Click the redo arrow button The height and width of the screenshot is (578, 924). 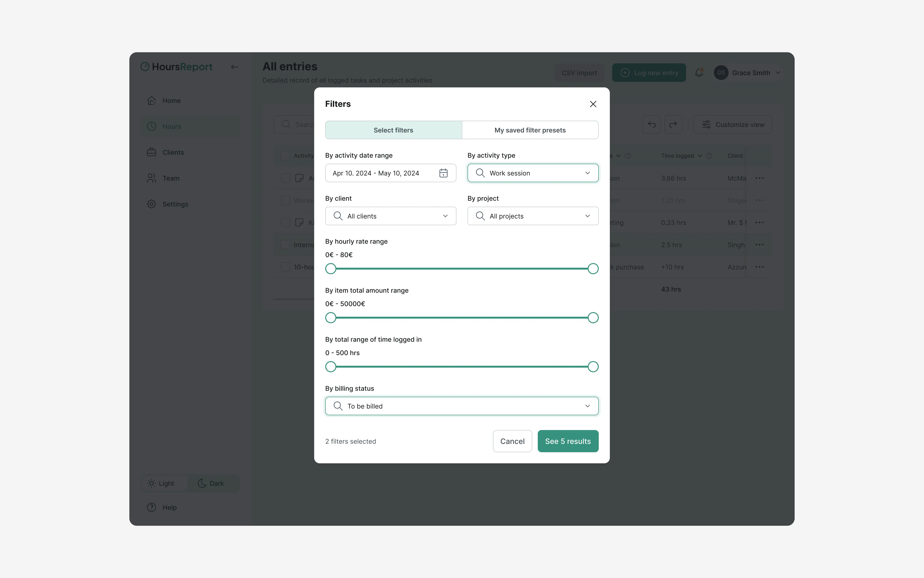click(x=673, y=125)
